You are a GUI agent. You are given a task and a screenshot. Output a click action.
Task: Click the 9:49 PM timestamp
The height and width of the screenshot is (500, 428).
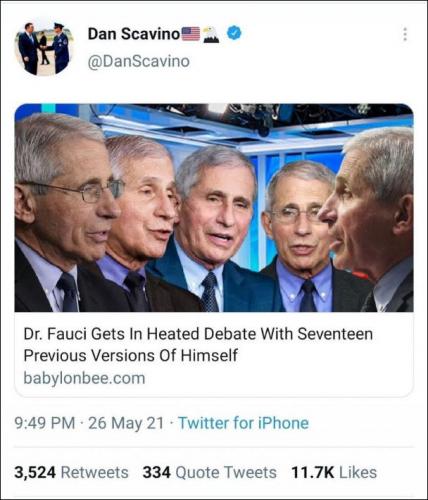pos(45,423)
